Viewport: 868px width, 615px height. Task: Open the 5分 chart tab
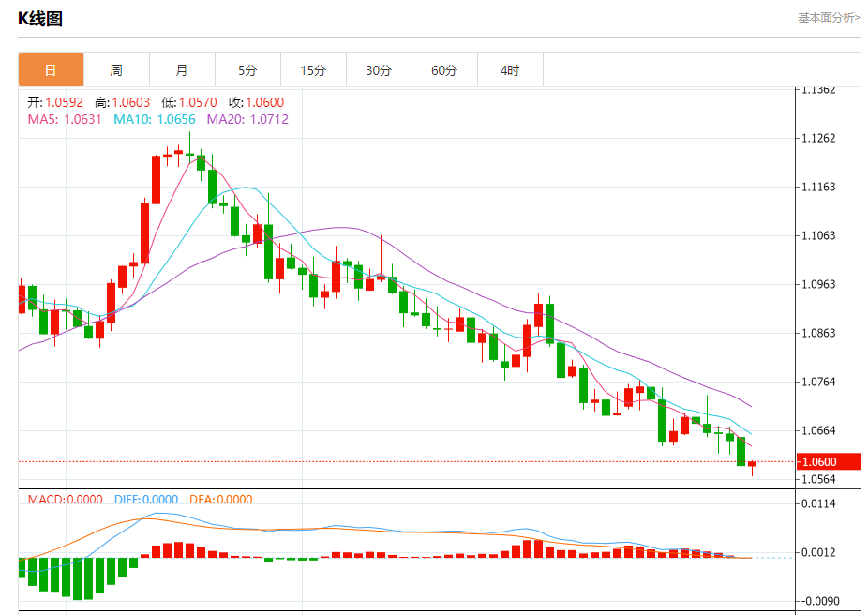point(248,69)
